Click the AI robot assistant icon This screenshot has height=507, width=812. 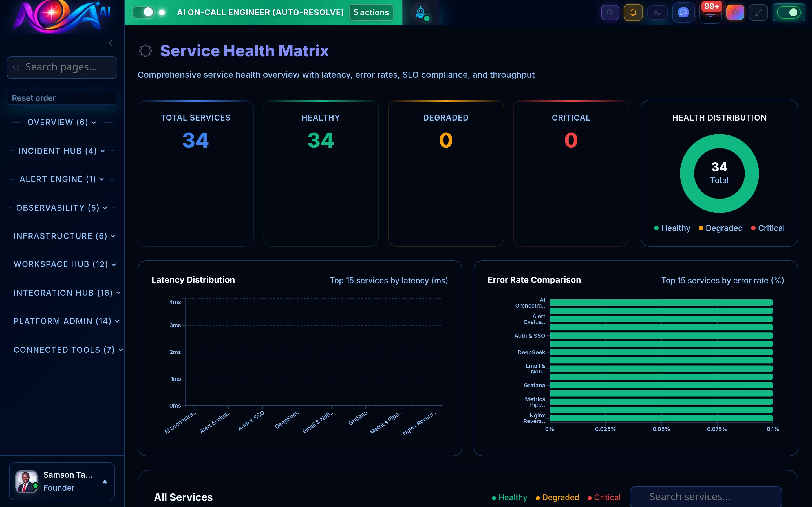click(420, 12)
